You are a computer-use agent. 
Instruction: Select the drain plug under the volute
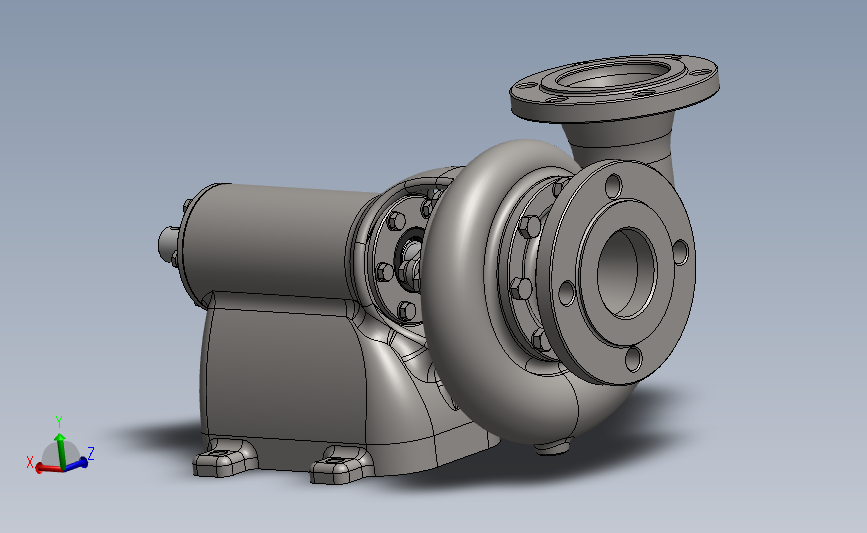point(553,447)
